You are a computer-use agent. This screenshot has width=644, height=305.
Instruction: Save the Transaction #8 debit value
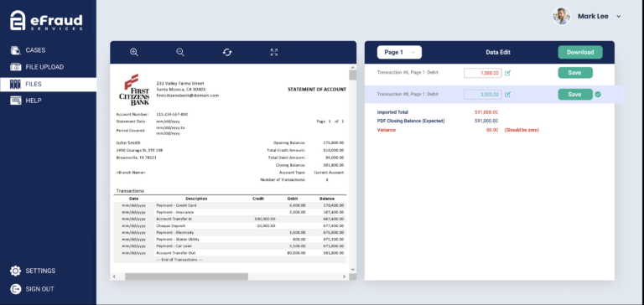click(x=575, y=95)
